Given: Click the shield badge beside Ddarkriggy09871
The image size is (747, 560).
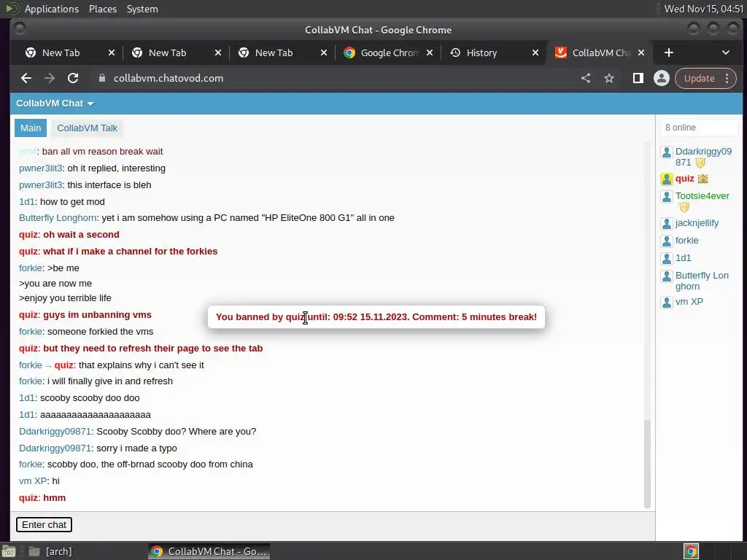Looking at the screenshot, I should [x=700, y=163].
